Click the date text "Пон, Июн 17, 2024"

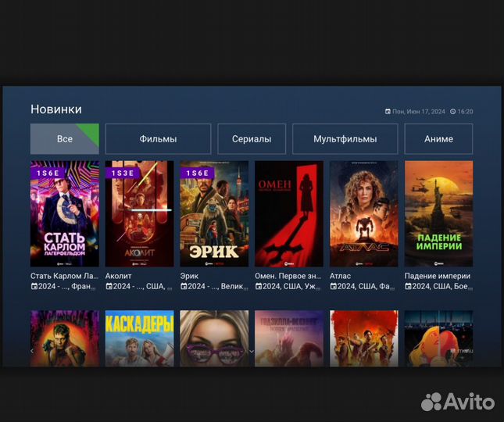419,112
